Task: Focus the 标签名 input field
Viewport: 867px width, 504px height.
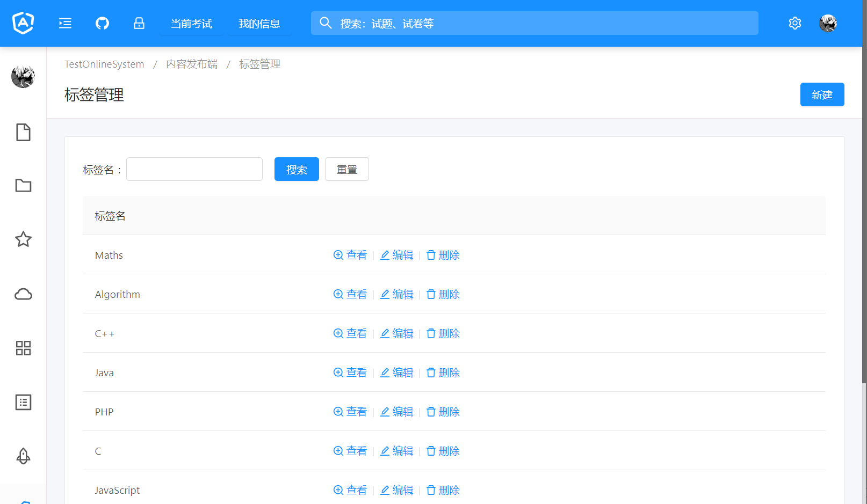Action: pos(194,170)
